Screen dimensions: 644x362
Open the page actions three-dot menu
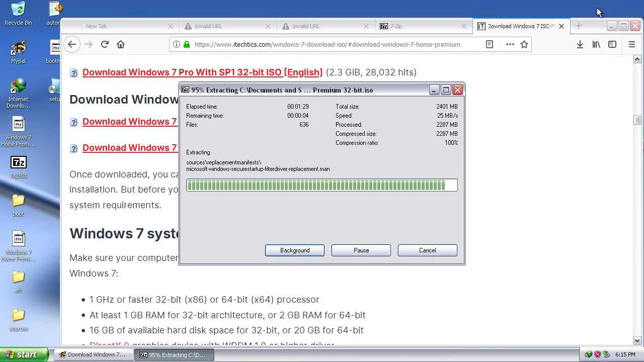click(510, 44)
